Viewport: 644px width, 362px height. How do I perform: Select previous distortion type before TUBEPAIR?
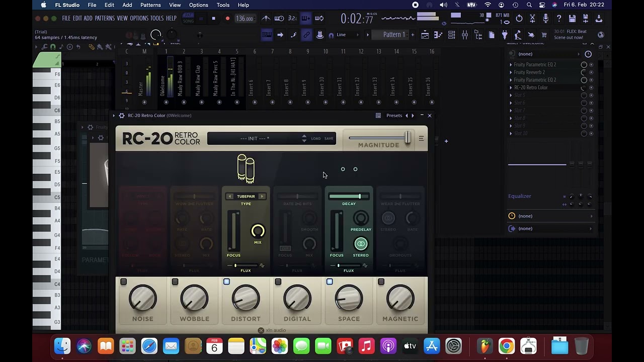[230, 197]
